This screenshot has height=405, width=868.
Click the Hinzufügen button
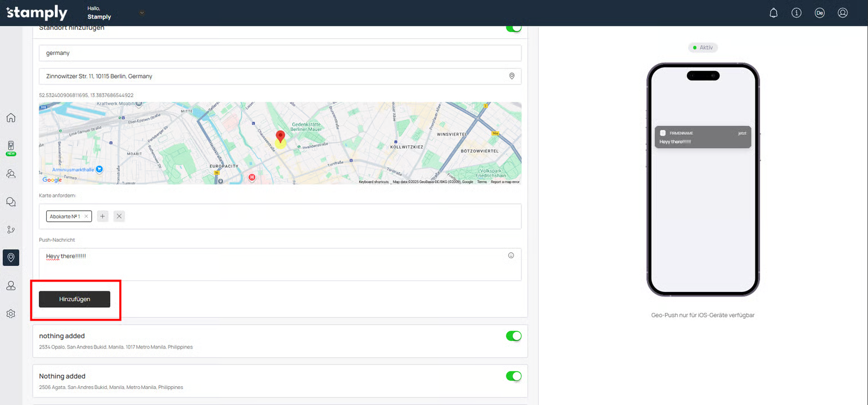pos(74,299)
